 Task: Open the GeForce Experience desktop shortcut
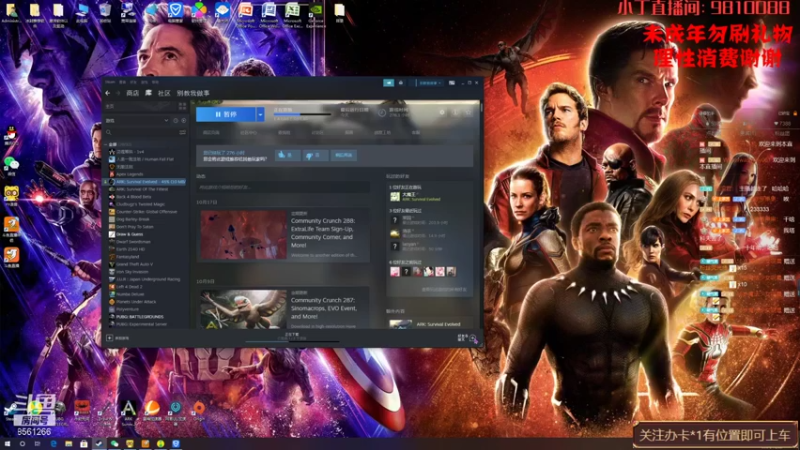click(x=316, y=14)
